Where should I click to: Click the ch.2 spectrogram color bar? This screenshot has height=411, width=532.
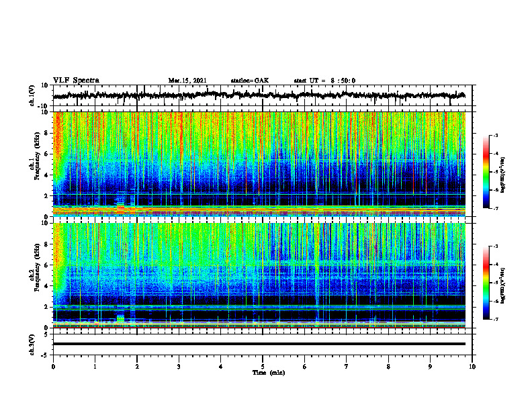[486, 283]
